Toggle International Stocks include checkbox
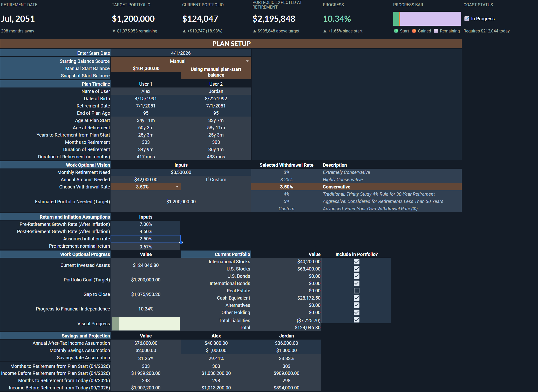 (x=357, y=261)
